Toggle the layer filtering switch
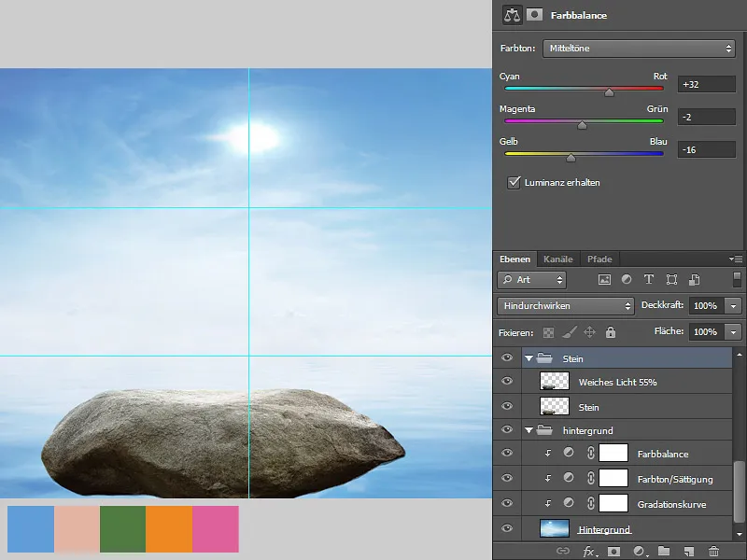747x560 pixels. (x=737, y=279)
